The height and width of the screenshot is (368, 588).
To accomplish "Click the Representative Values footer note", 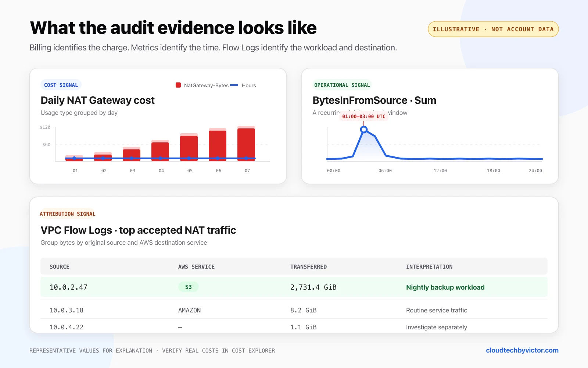I will pyautogui.click(x=152, y=351).
